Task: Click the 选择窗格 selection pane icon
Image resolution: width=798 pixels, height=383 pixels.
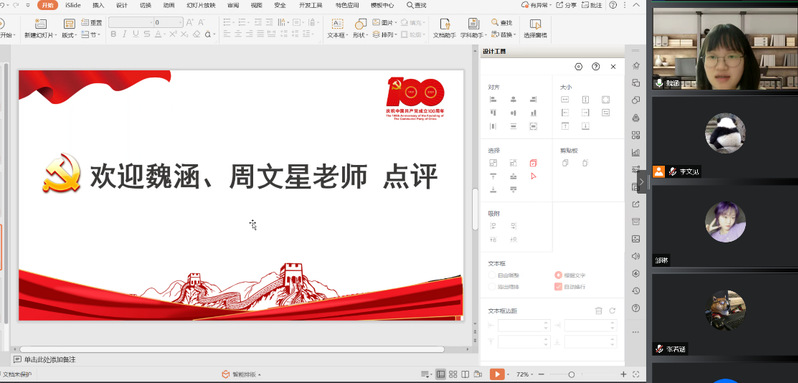Action: [x=535, y=28]
